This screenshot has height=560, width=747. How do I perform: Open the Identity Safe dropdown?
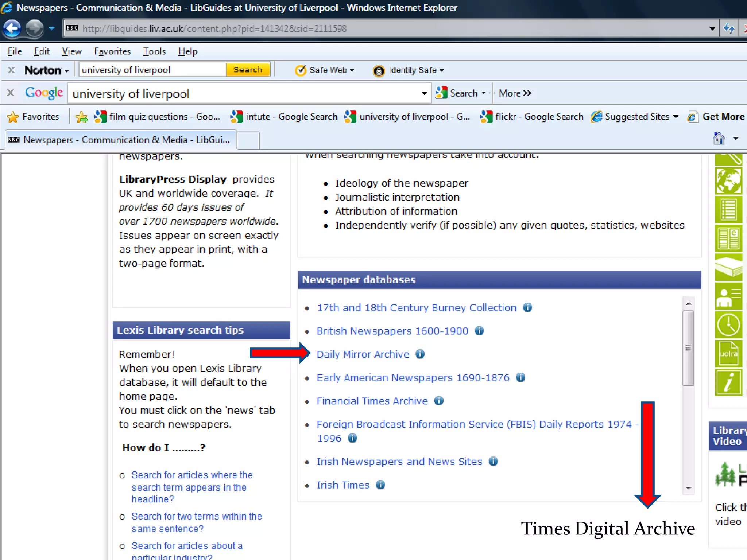point(409,70)
